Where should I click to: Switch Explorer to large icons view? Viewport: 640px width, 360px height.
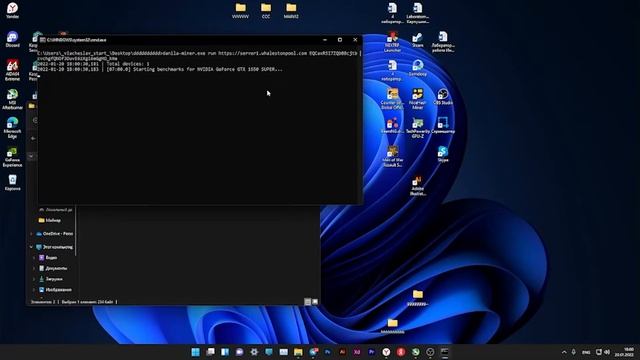pyautogui.click(x=315, y=302)
